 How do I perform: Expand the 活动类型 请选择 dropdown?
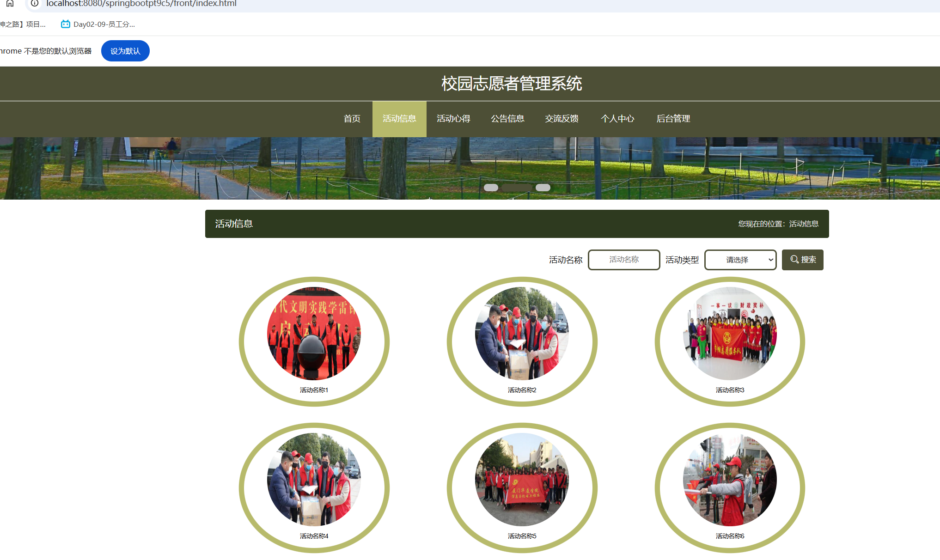click(x=740, y=260)
